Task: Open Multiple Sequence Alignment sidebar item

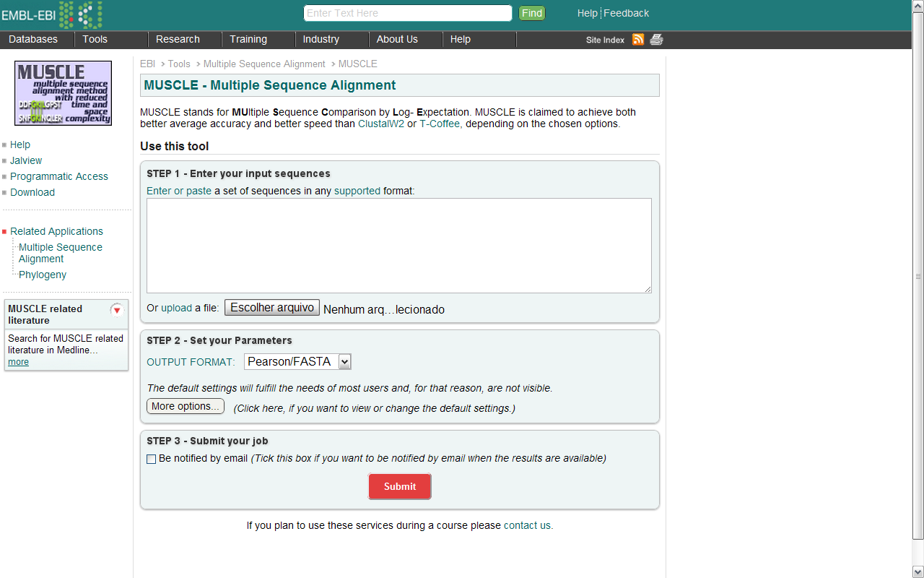Action: 61,253
